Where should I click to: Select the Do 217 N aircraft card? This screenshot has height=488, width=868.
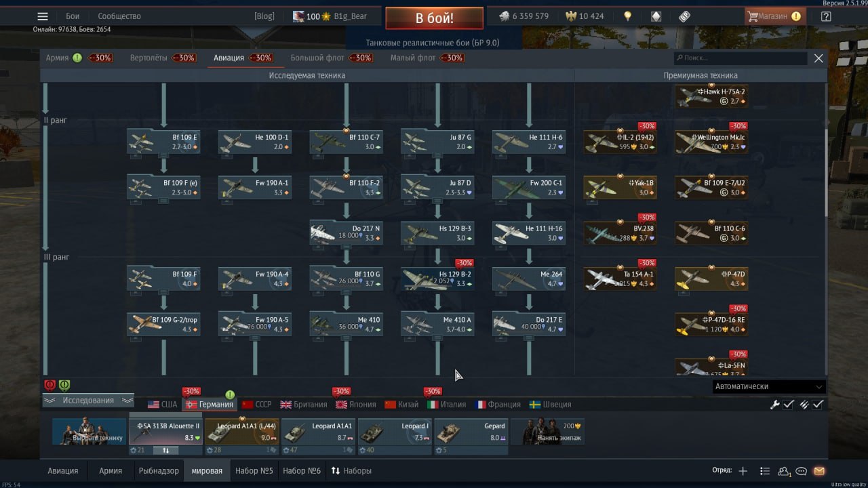click(347, 233)
